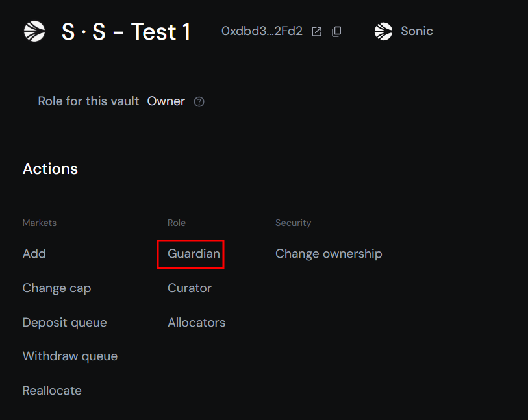The height and width of the screenshot is (420, 528).
Task: Click the Actions section heading
Action: [x=50, y=169]
